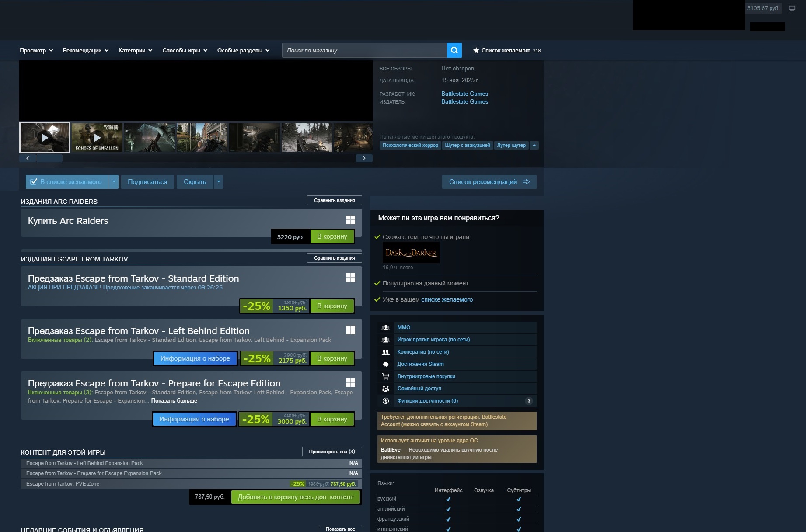Viewport: 806px width, 532px height.
Task: Click Windows icon on Left Behind Edition
Action: point(351,330)
